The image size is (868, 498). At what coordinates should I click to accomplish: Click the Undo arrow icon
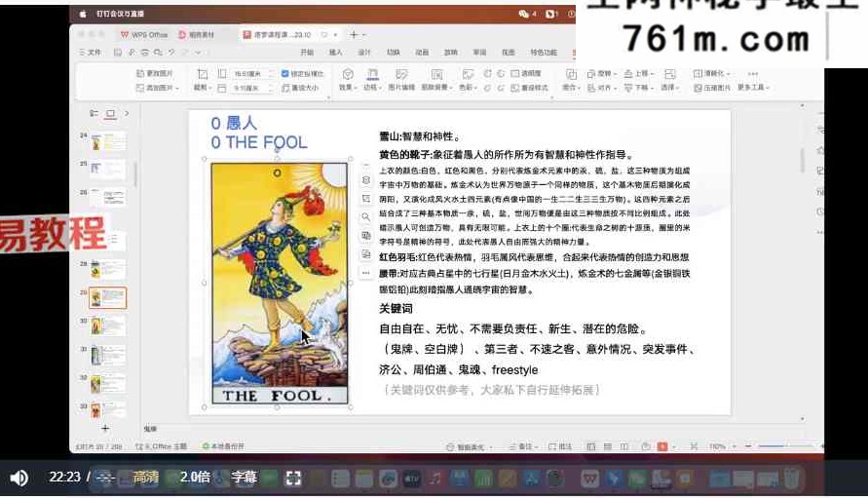(171, 52)
